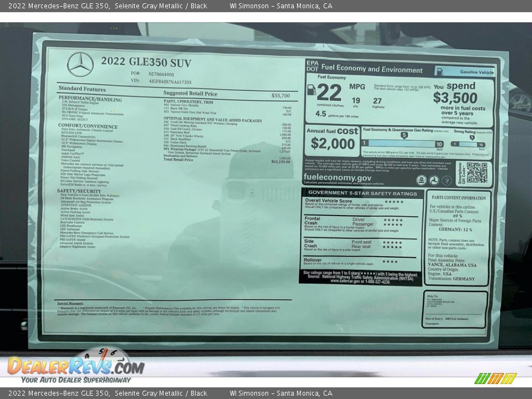The height and width of the screenshot is (399, 532).
Task: Click the 'Special Messages' footnote heading
Action: [70, 303]
